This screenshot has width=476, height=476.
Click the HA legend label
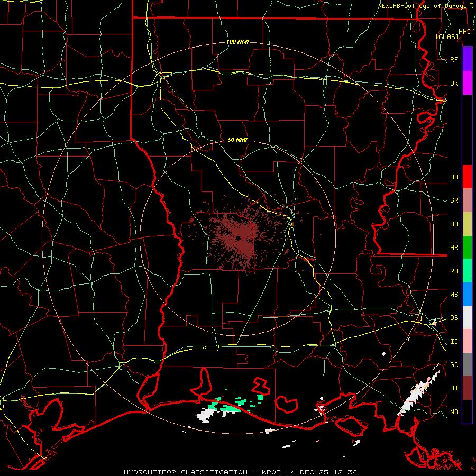454,177
